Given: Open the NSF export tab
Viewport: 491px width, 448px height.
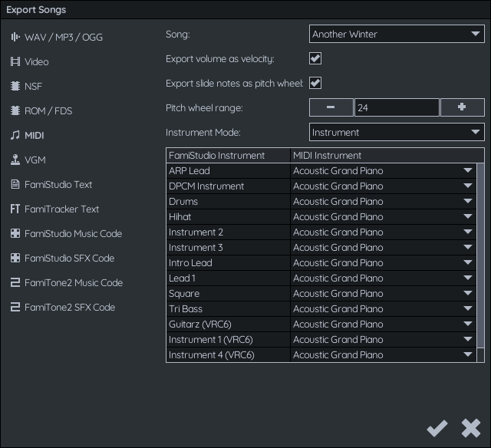Looking at the screenshot, I should (33, 86).
